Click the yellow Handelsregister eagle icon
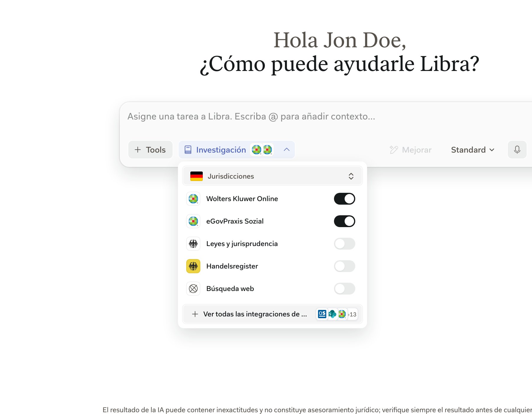 coord(193,266)
